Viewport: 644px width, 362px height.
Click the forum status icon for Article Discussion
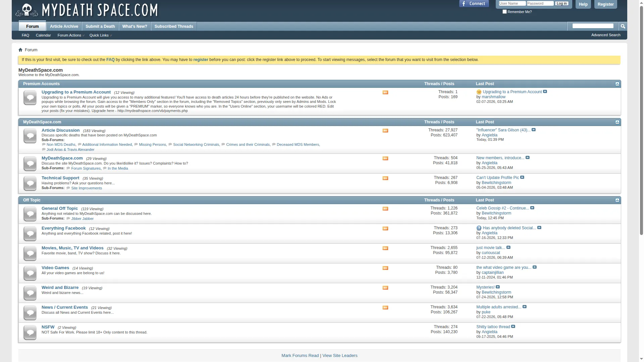pyautogui.click(x=30, y=136)
